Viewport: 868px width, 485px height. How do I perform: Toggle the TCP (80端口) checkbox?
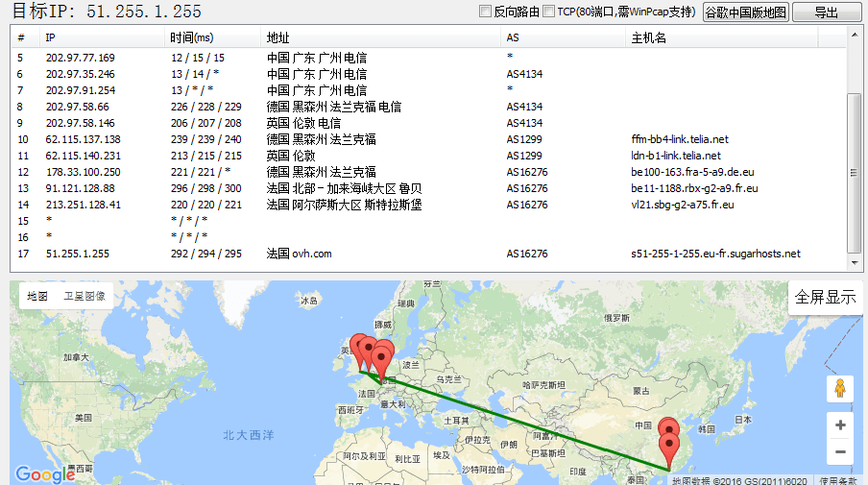(548, 12)
